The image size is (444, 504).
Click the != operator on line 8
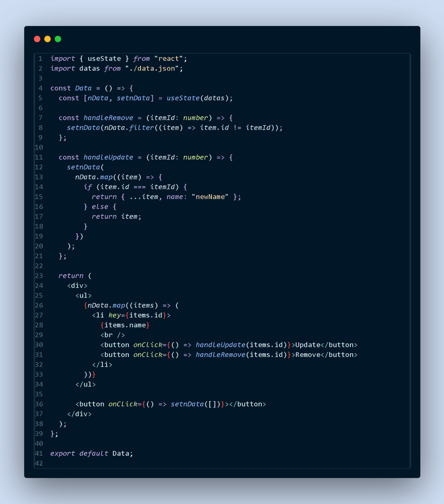click(x=237, y=128)
